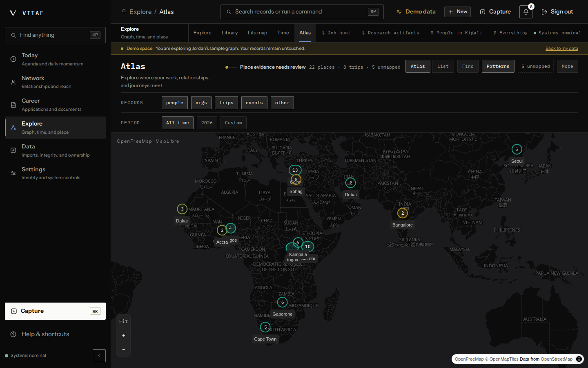Toggle the trips records filter
Screen dimensions: 588x368
pos(226,103)
